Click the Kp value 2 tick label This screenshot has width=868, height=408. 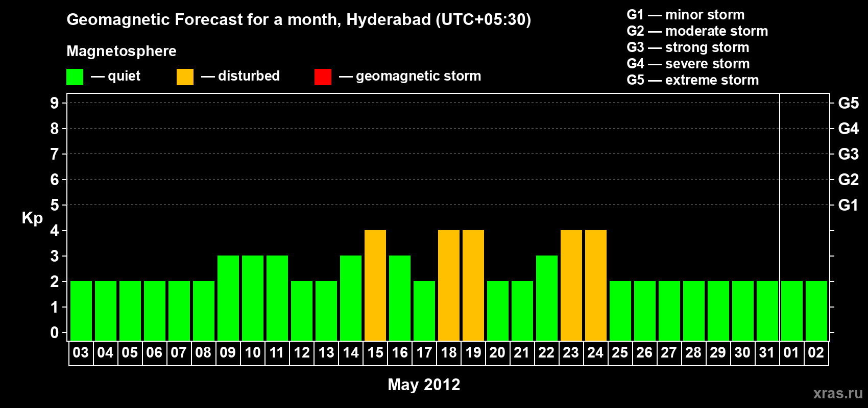[55, 282]
